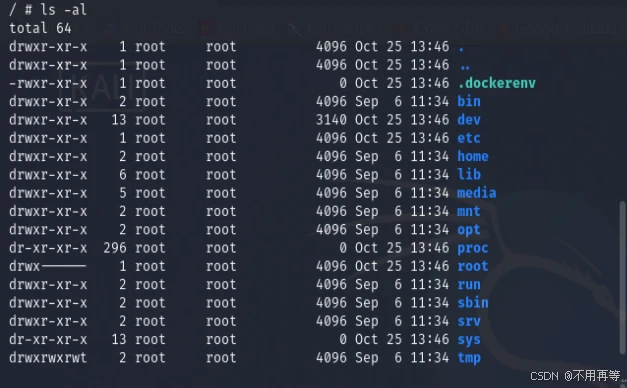Click the media directory name
The image size is (627, 388).
[477, 193]
